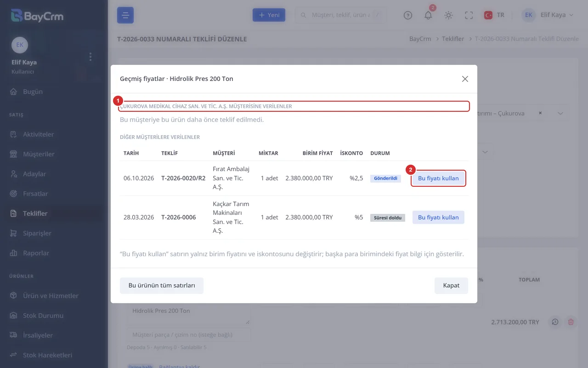Click the Stok Hareketleri arrows icon
Viewport: 588px width, 368px height.
click(14, 355)
